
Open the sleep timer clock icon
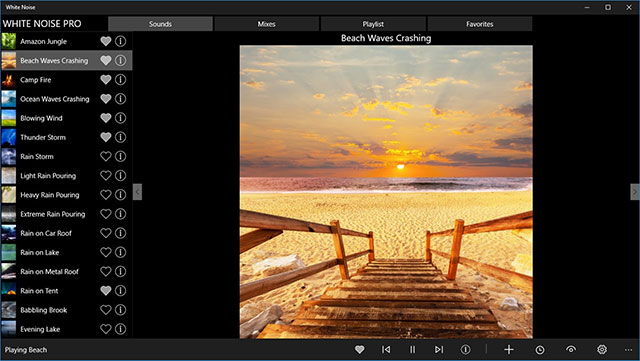(x=540, y=350)
